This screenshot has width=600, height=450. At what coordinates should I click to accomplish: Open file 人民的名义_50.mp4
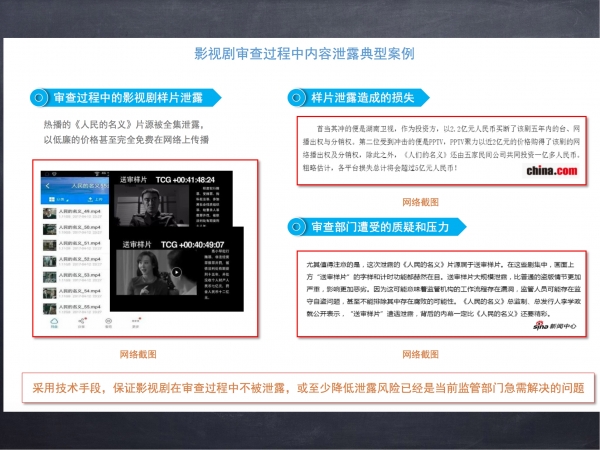[x=75, y=230]
